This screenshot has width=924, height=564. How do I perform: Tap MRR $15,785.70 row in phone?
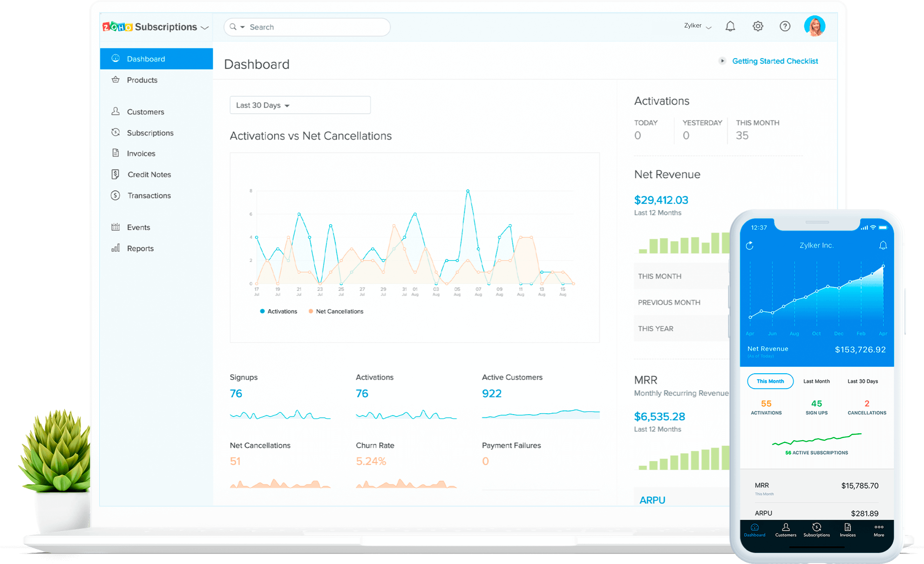click(x=816, y=488)
